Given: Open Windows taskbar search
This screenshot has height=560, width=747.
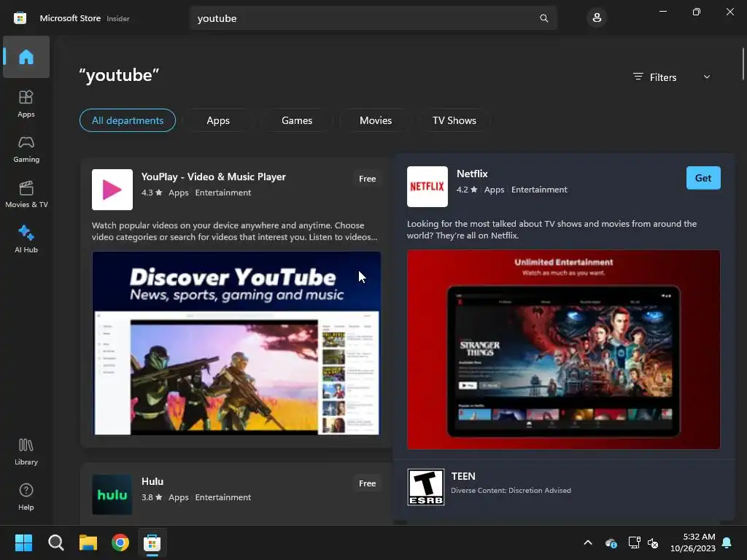Looking at the screenshot, I should click(55, 542).
